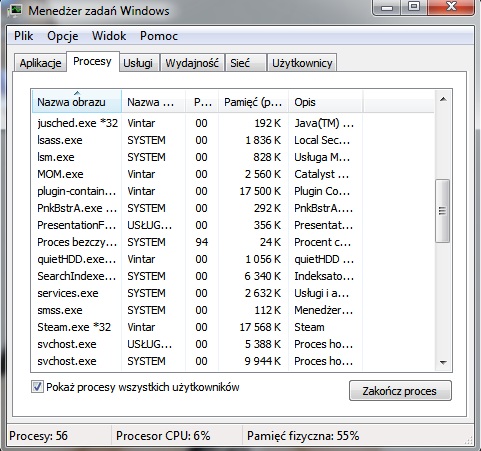The image size is (481, 451).
Task: Sort by the CPU P... column header
Action: [202, 102]
